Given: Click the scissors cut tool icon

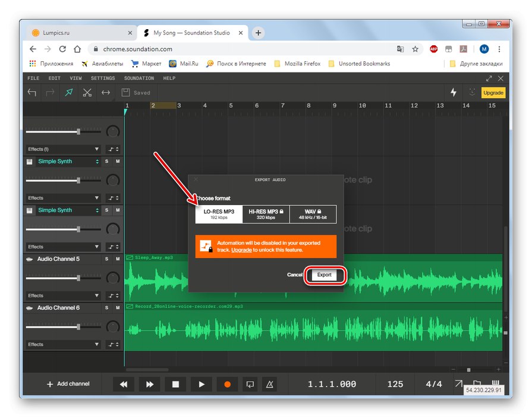Looking at the screenshot, I should point(87,92).
